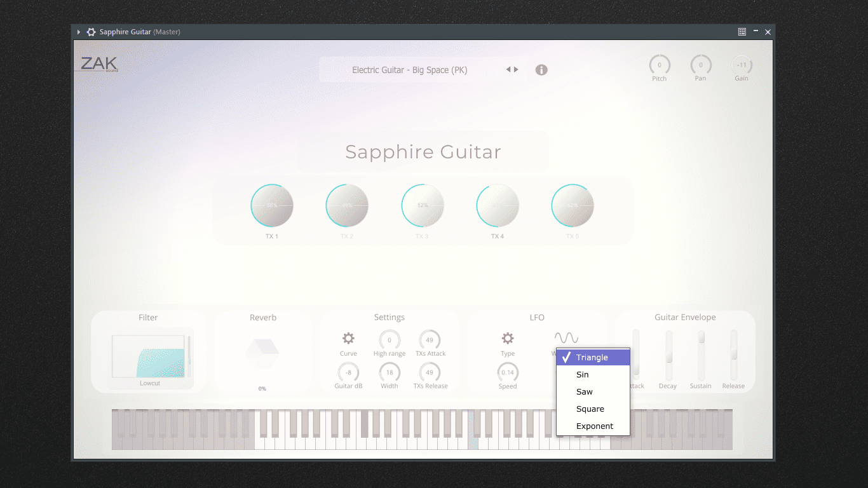Screen dimensions: 868x488
Task: Select the next preset arrow
Action: point(516,70)
